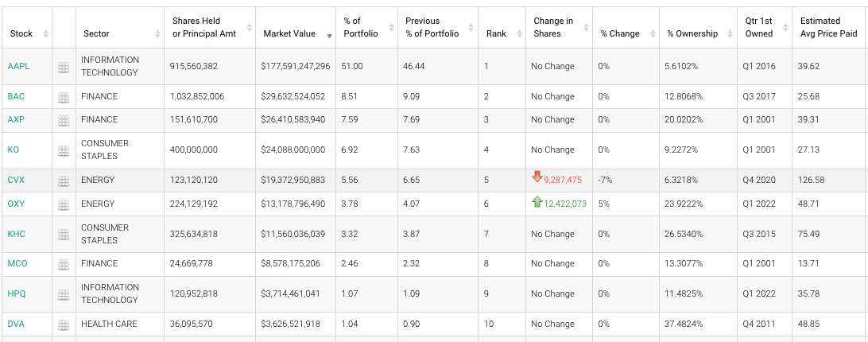
Task: Click the ownership value 26.5340%
Action: 684,234
